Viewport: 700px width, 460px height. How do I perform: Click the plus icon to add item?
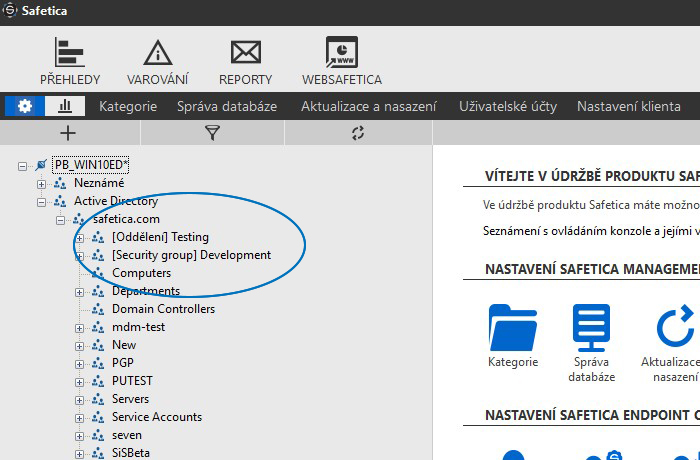(x=68, y=133)
